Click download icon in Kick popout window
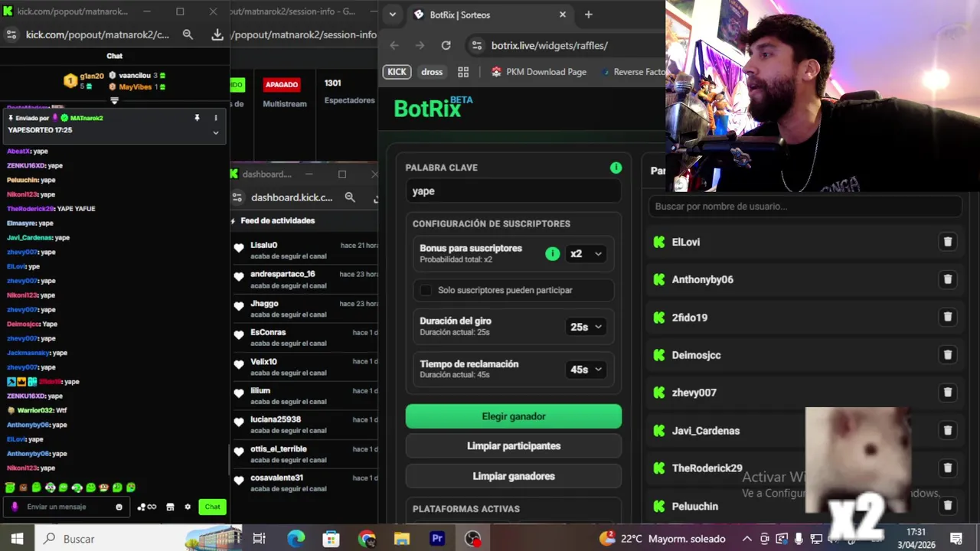Viewport: 980px width, 551px height. click(217, 34)
